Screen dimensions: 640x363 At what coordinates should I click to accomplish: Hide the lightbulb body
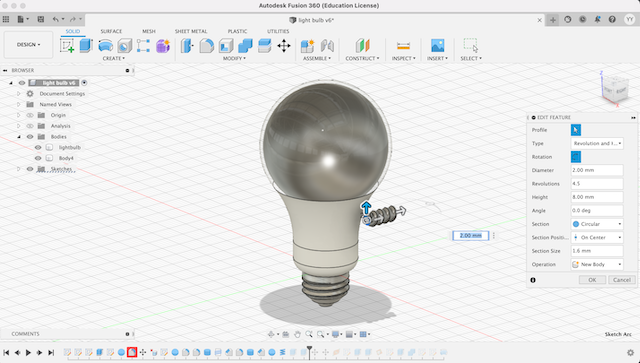tap(38, 147)
